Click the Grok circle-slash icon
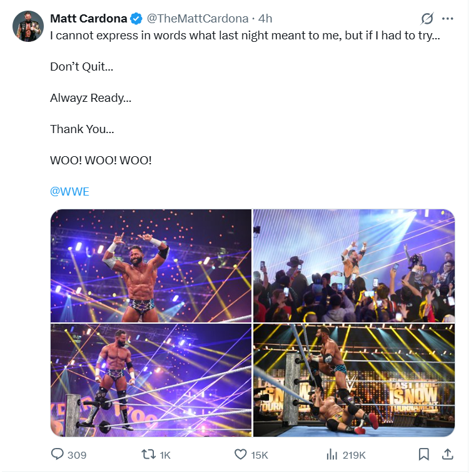 pyautogui.click(x=427, y=19)
